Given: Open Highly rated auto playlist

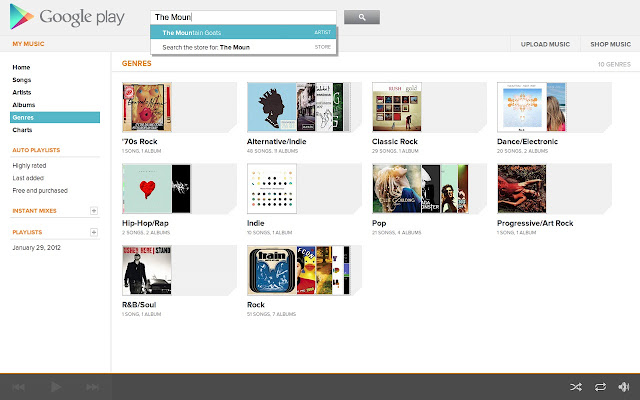Looking at the screenshot, I should (x=29, y=165).
